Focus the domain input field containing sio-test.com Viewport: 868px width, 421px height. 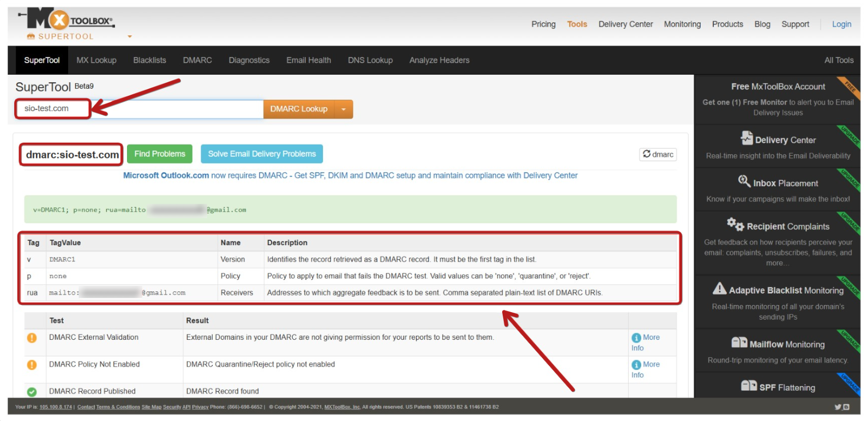(141, 109)
